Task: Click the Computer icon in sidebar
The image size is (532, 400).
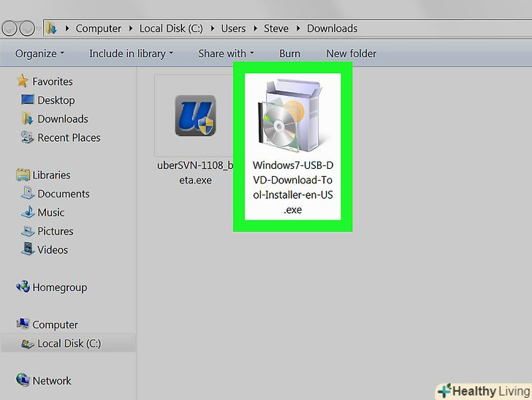Action: click(x=23, y=324)
